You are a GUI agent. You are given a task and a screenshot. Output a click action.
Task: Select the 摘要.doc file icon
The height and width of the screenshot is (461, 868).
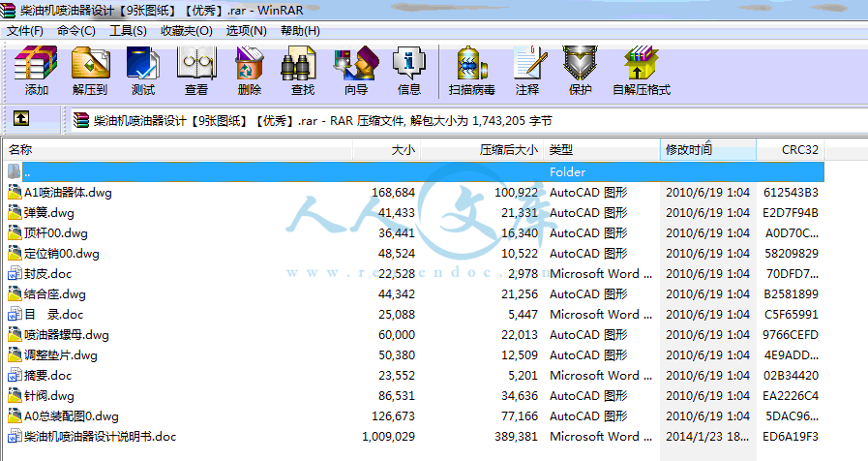pos(15,375)
